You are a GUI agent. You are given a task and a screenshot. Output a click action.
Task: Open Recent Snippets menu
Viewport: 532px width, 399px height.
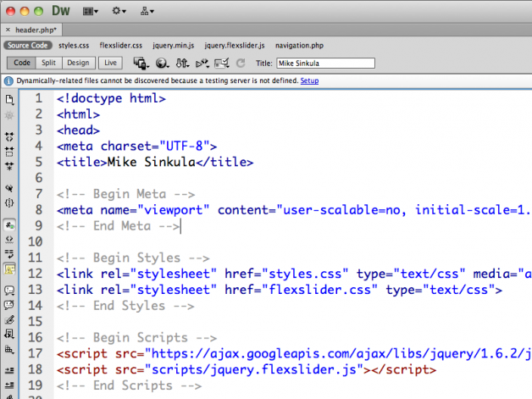tap(9, 335)
